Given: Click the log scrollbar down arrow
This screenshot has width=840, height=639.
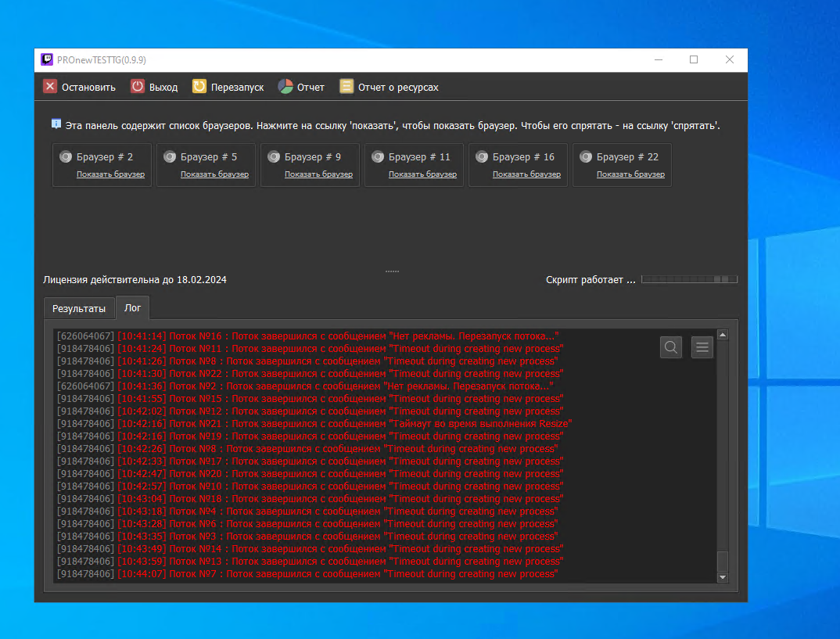Looking at the screenshot, I should pos(723,577).
